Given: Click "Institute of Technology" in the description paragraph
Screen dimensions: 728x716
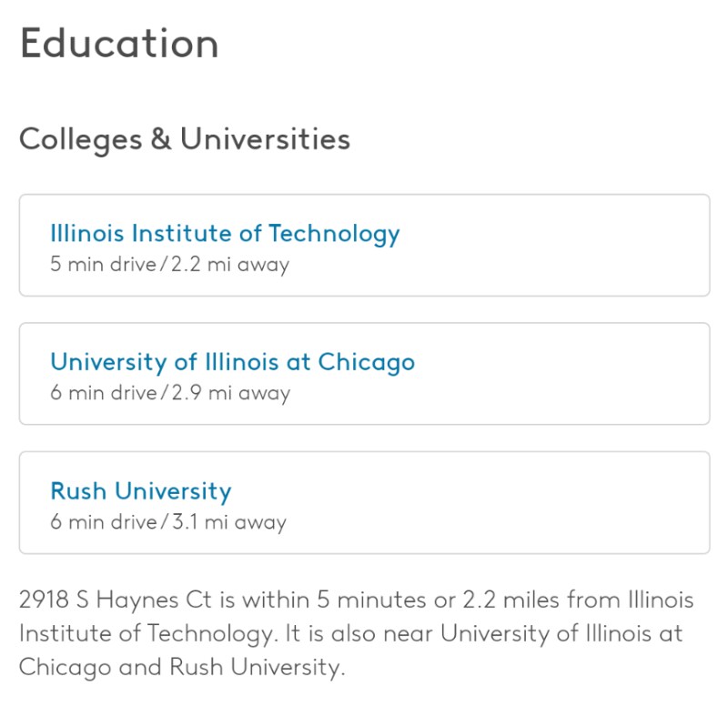Looking at the screenshot, I should coord(147,633).
